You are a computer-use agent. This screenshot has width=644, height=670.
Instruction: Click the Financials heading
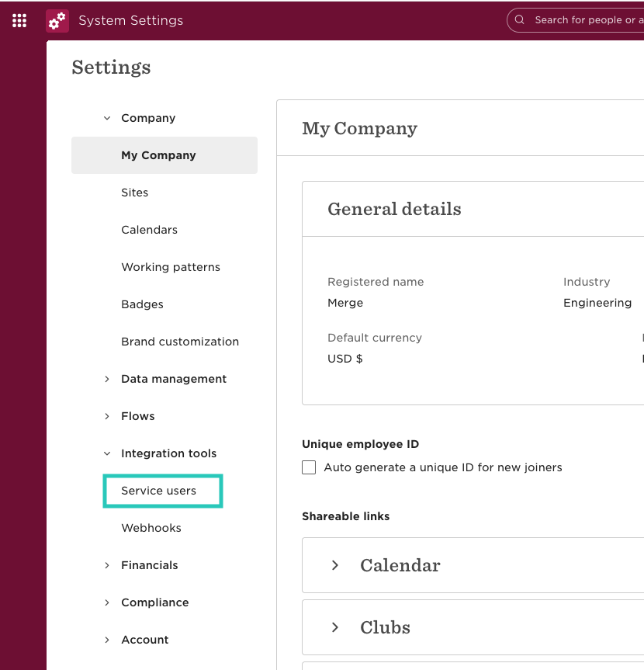150,565
